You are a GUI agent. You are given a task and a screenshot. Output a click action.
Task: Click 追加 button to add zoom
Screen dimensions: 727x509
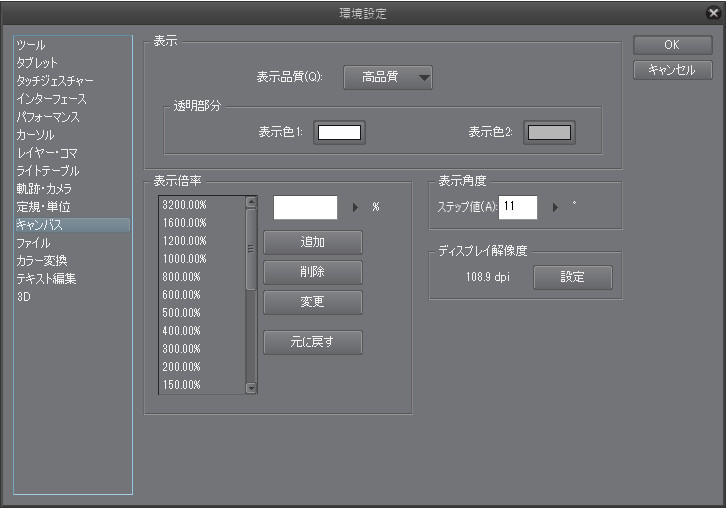(x=312, y=242)
